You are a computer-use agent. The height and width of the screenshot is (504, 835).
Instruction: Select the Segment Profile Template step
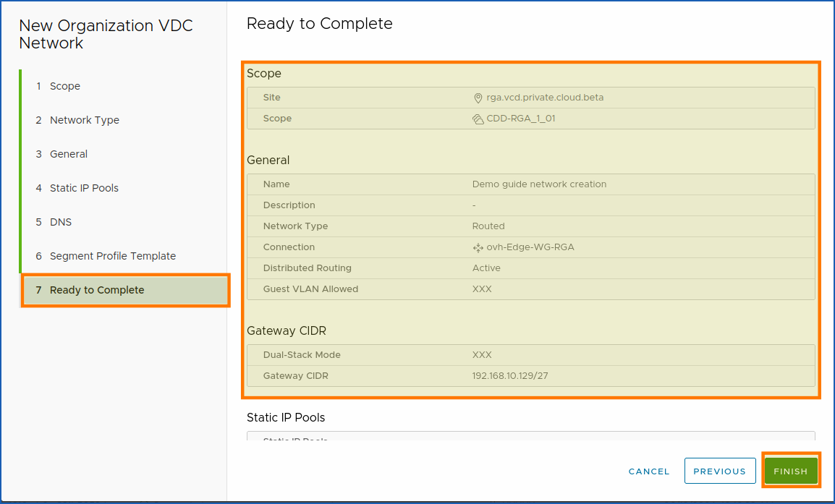pos(112,256)
